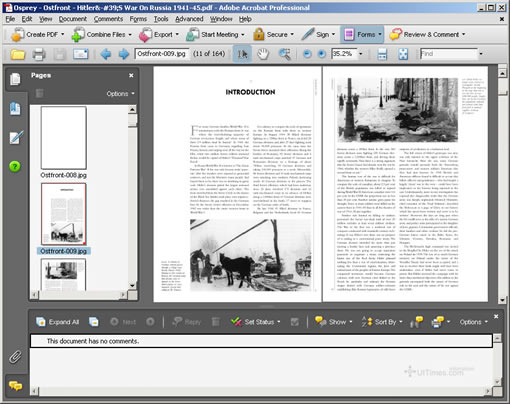Open the Document menu
This screenshot has width=510, height=404.
click(x=73, y=19)
